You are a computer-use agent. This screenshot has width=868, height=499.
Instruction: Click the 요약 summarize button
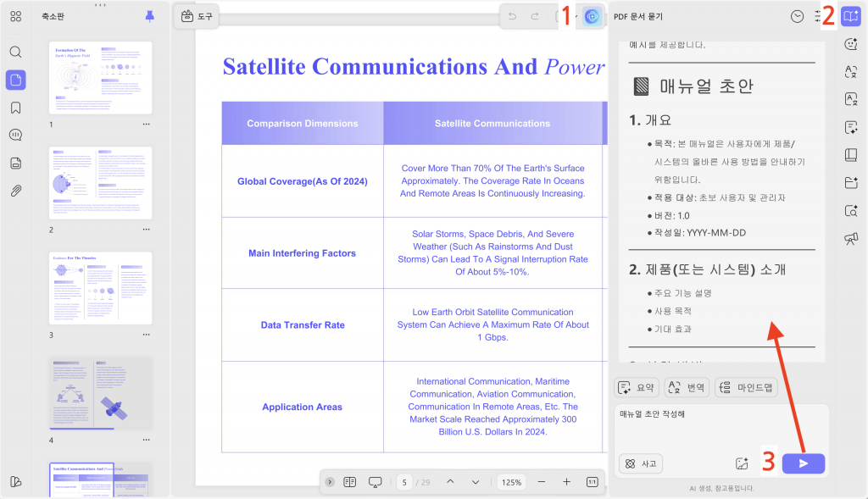tap(636, 388)
